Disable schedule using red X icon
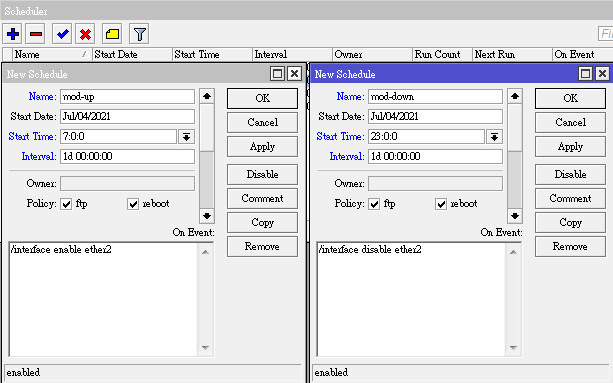The height and width of the screenshot is (383, 613). pos(86,34)
